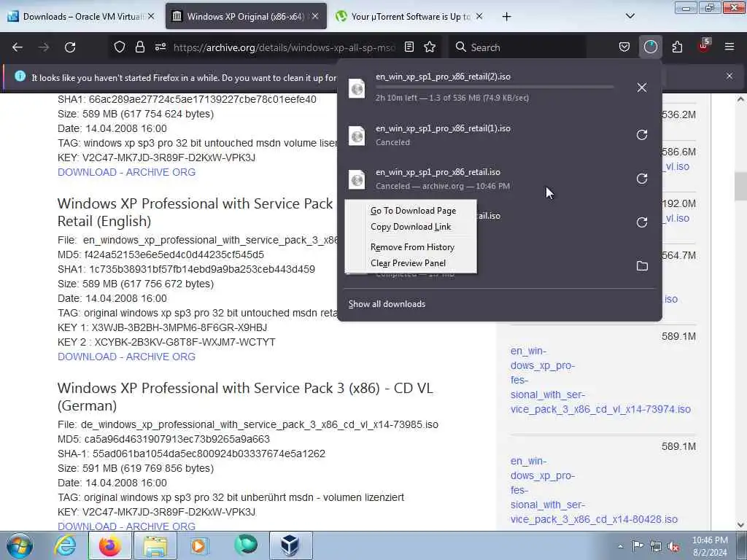This screenshot has width=747, height=560.
Task: Cancel the en_win_xp_sp1_pro_x86_retail(2).iso download
Action: (642, 87)
